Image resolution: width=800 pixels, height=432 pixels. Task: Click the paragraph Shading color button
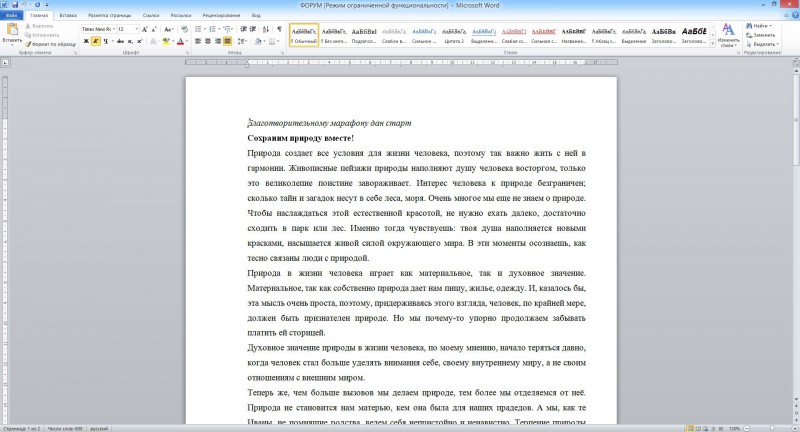(258, 41)
